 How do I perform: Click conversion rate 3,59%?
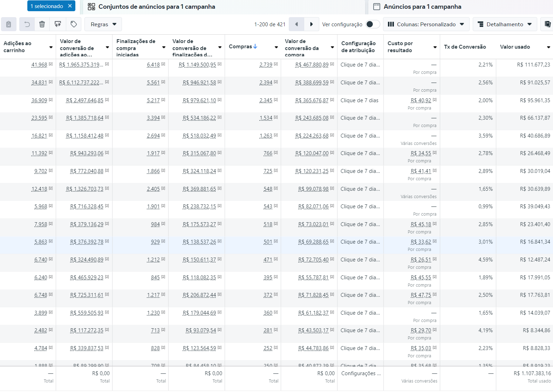coord(485,136)
